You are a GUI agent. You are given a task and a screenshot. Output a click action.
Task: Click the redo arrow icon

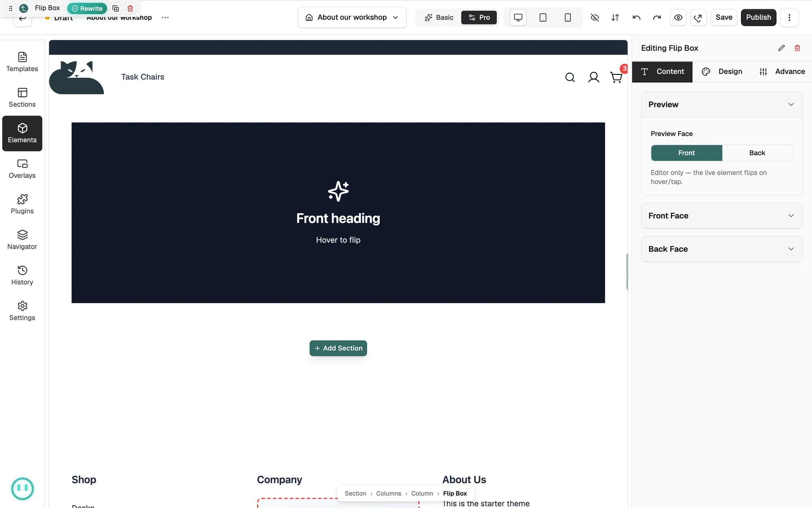[657, 17]
